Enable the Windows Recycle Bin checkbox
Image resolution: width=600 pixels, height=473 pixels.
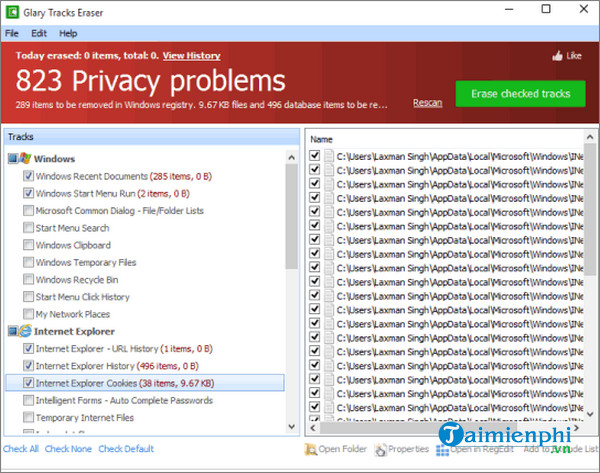tap(28, 279)
